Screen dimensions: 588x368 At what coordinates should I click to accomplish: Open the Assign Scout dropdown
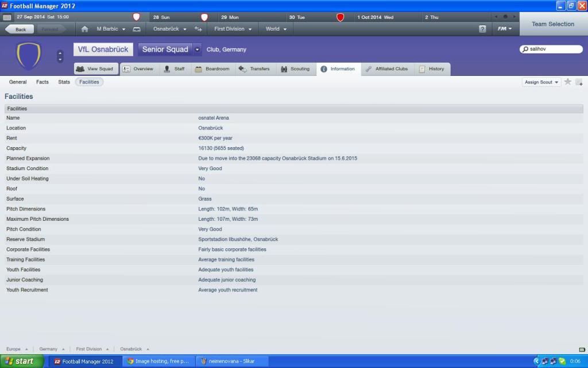click(541, 82)
